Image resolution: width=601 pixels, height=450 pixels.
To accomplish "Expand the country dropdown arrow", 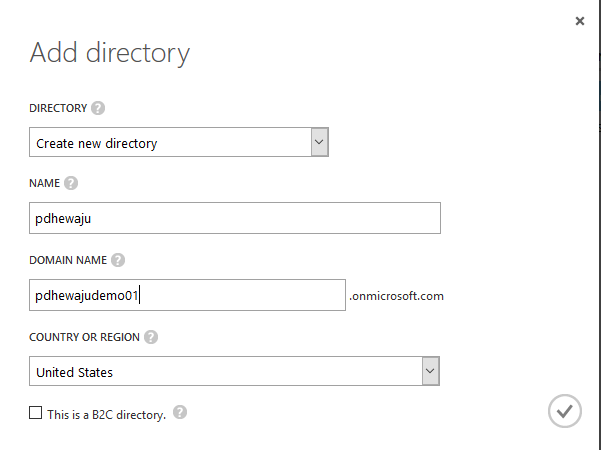I will [430, 371].
